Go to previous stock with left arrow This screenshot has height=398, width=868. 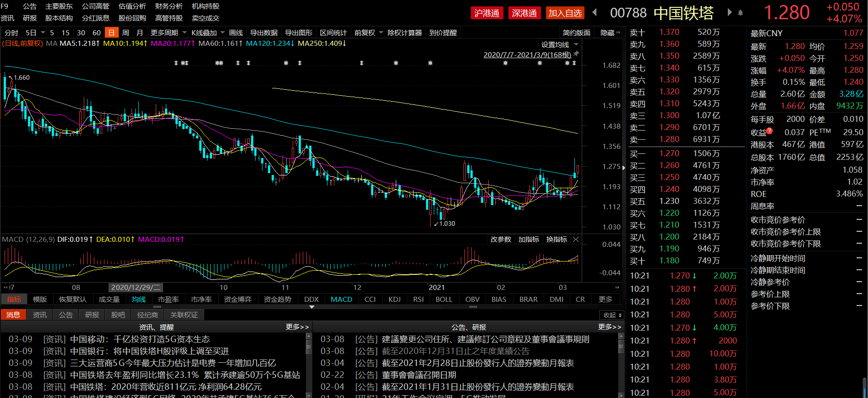coord(595,12)
